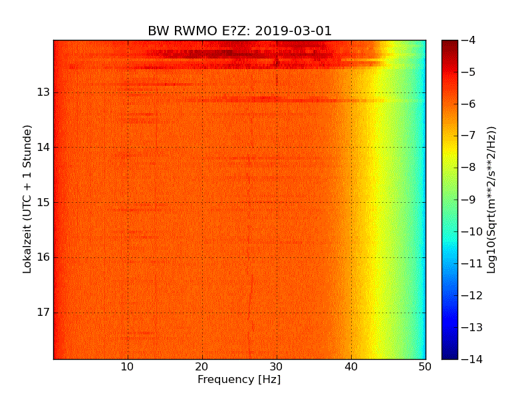The width and height of the screenshot is (532, 399).
Task: Click the colorbar tick label −12
Action: tap(472, 295)
